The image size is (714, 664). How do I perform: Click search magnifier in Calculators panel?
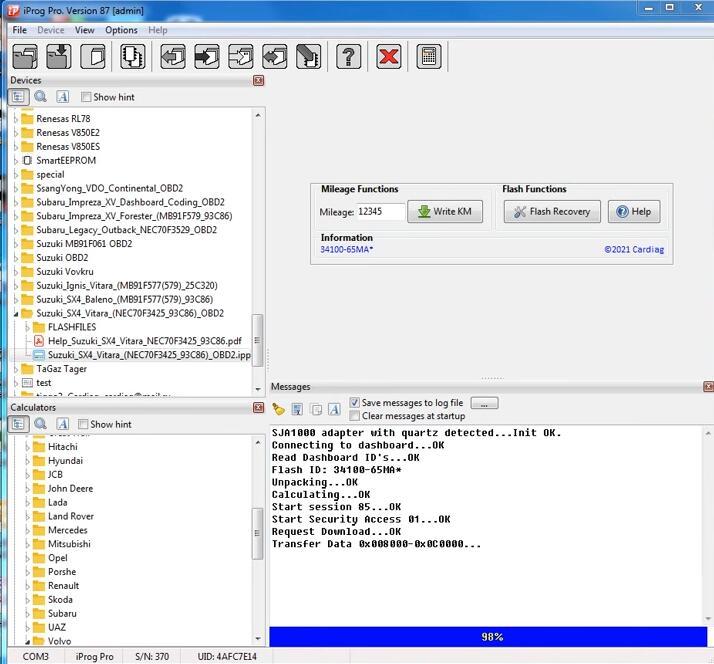41,424
